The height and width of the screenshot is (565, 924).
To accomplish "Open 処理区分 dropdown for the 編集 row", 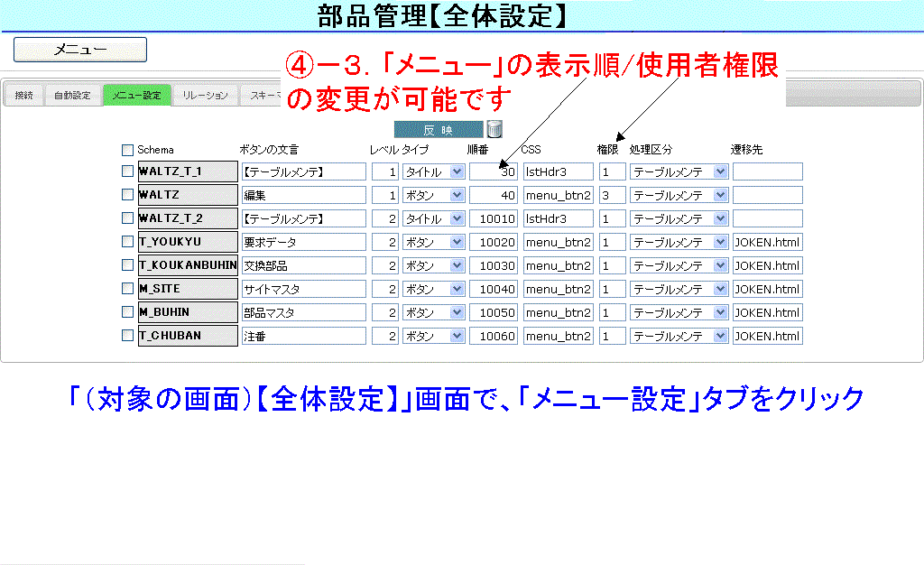I will tap(679, 195).
